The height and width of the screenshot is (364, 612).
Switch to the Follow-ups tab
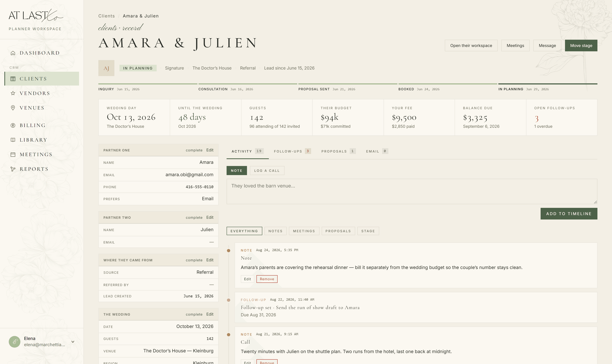pyautogui.click(x=292, y=151)
